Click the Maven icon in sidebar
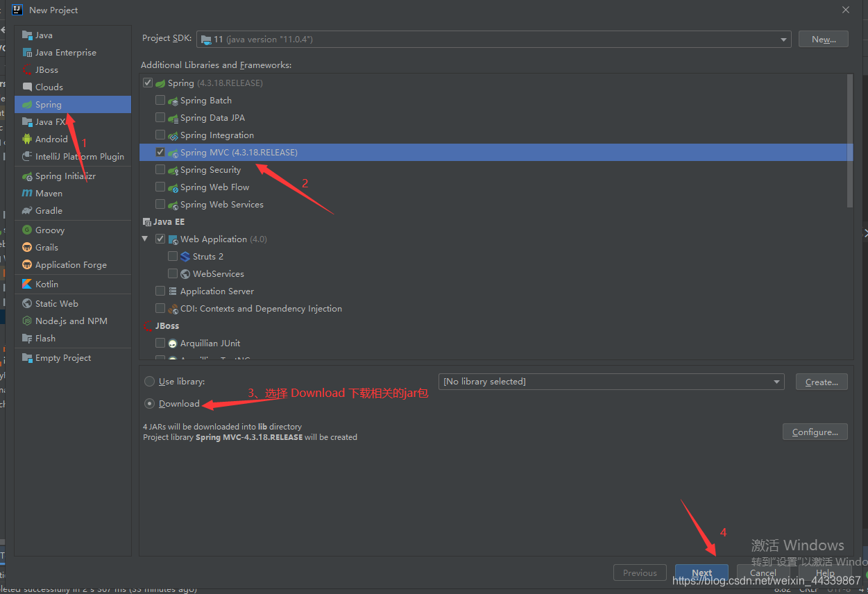Viewport: 868px width, 594px height. tap(27, 193)
